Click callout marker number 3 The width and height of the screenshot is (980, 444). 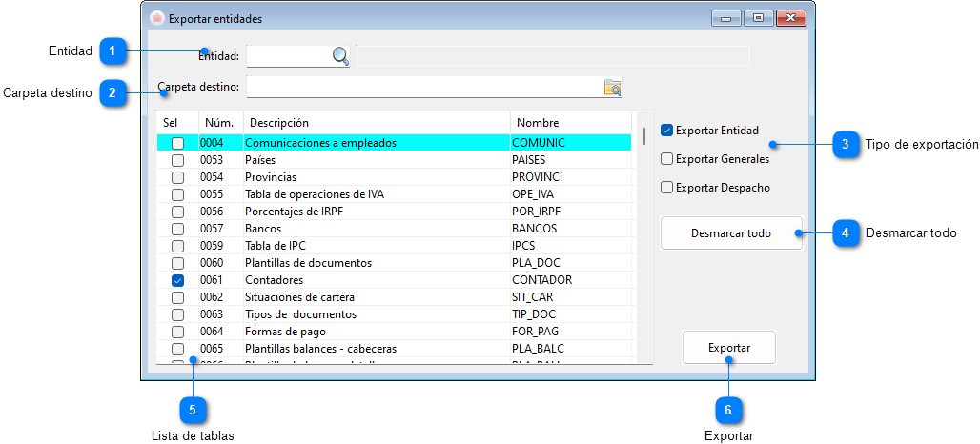click(x=846, y=145)
